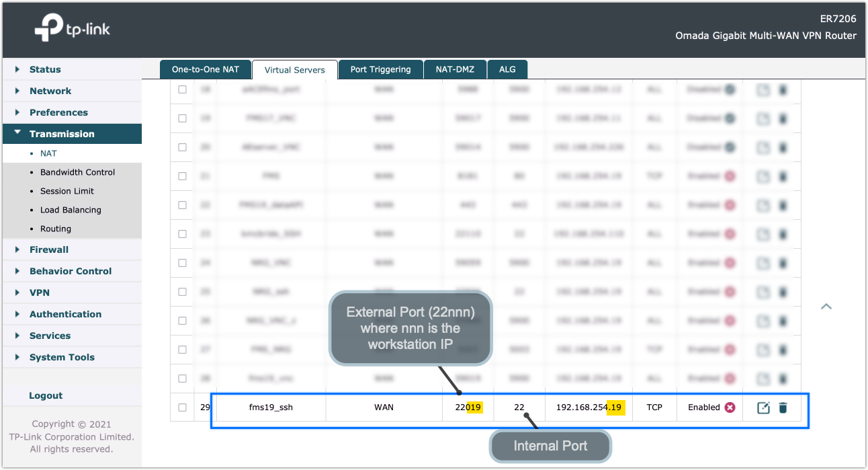Go to Load Balancing page
Screen dimensions: 868x470
pos(72,210)
